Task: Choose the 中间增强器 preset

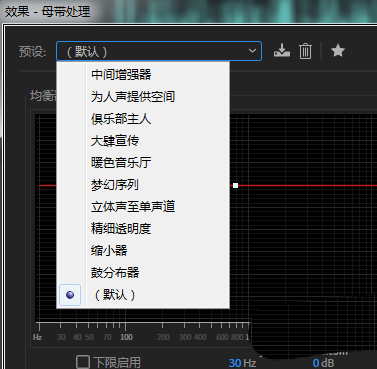Action: pos(143,74)
